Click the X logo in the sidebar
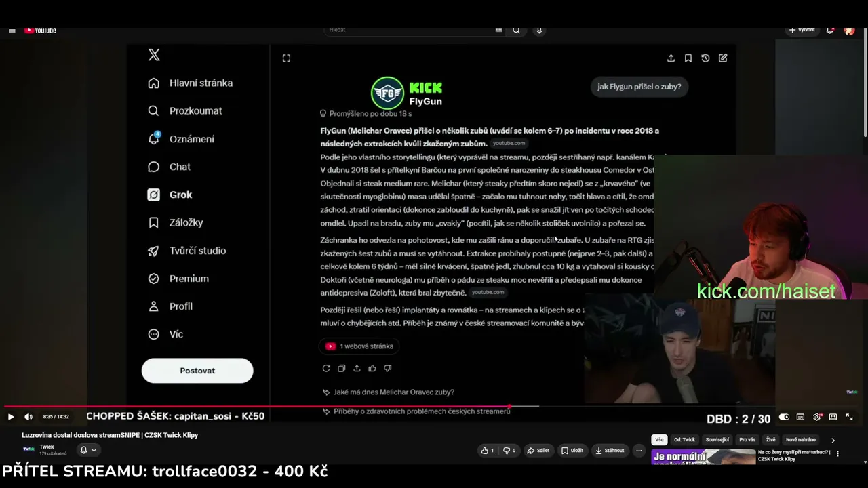Viewport: 868px width, 488px height. 154,55
